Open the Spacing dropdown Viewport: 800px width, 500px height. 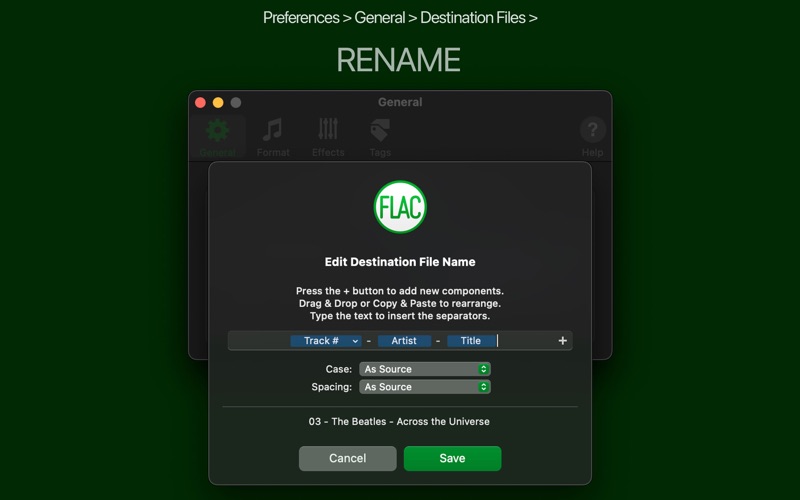(x=425, y=387)
